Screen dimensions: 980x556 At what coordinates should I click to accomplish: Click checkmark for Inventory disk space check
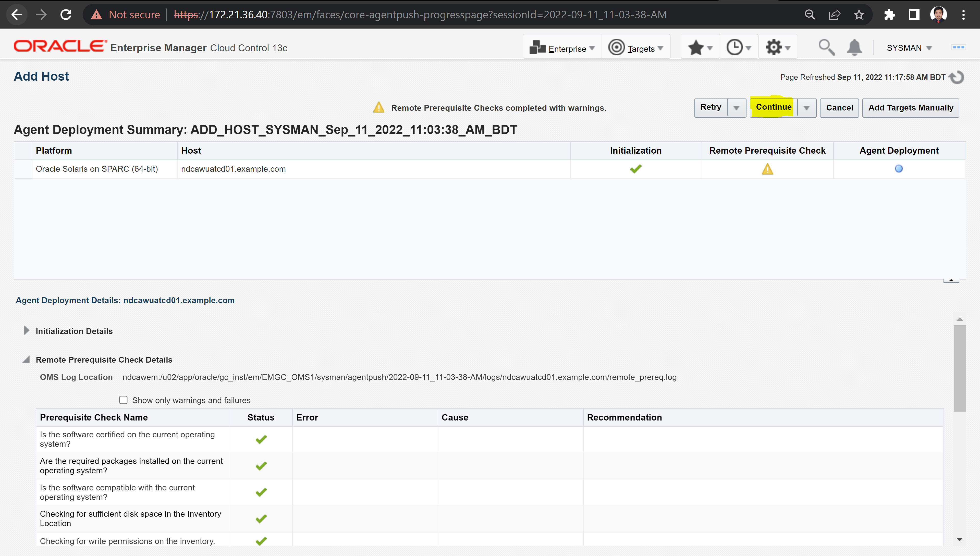tap(261, 518)
